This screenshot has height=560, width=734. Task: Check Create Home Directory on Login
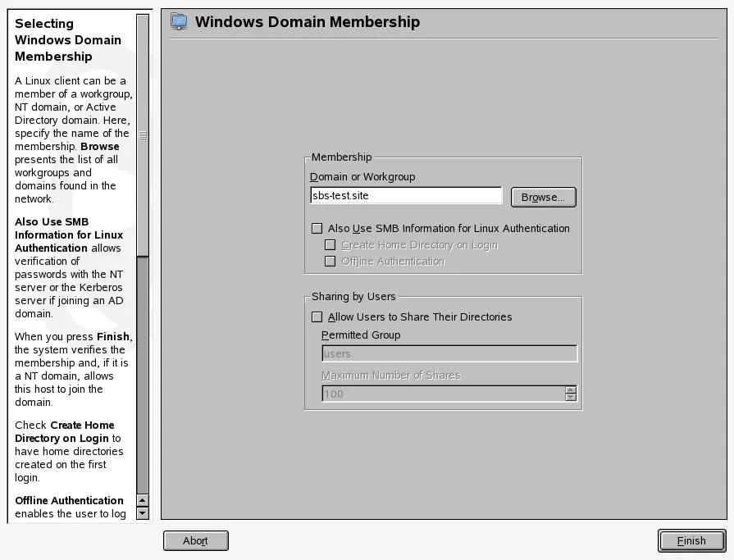pos(331,244)
